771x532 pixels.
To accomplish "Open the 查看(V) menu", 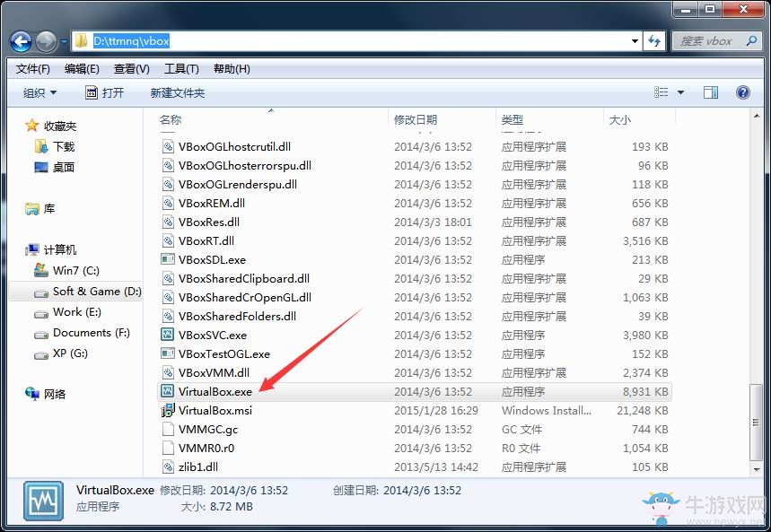I will pos(131,69).
